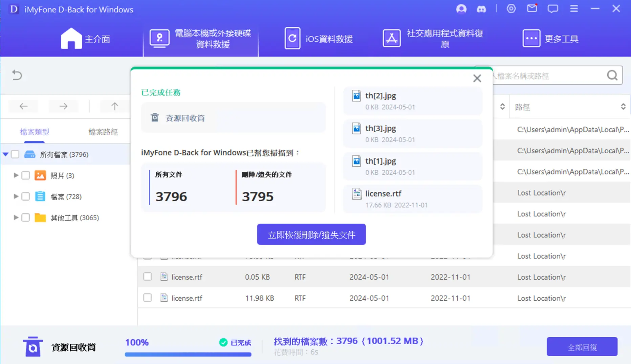This screenshot has width=631, height=364.
Task: Click first C:\Users\admin\AppData path cell
Action: (573, 129)
